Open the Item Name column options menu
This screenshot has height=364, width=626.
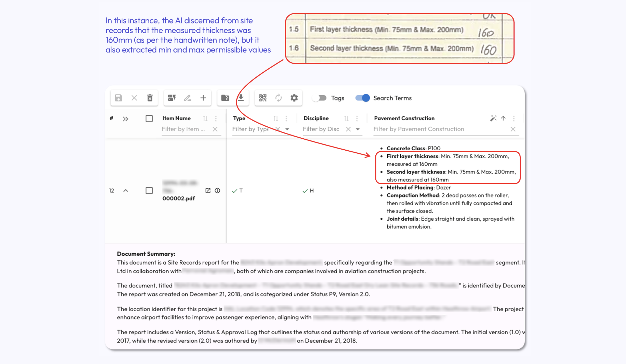point(216,119)
